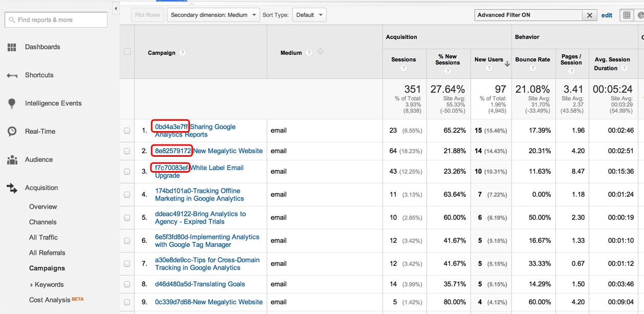The height and width of the screenshot is (314, 644).
Task: Open help icon under Pages / Session
Action: 571,71
